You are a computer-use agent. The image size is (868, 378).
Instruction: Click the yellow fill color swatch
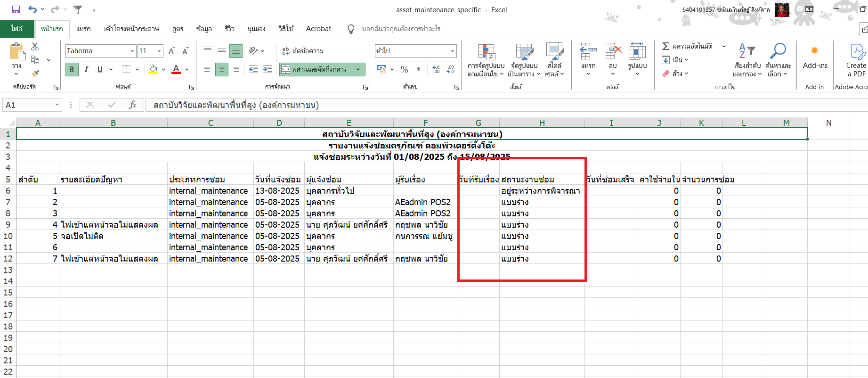point(153,69)
